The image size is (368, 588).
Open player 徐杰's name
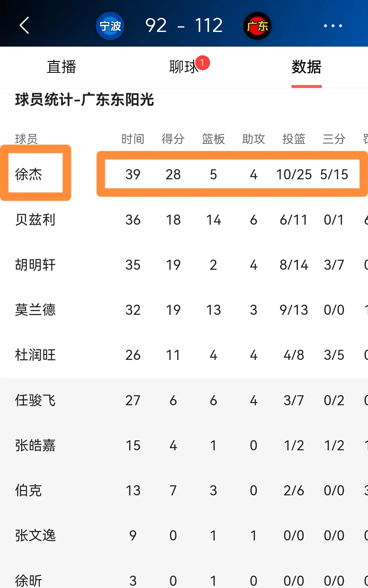pyautogui.click(x=28, y=174)
